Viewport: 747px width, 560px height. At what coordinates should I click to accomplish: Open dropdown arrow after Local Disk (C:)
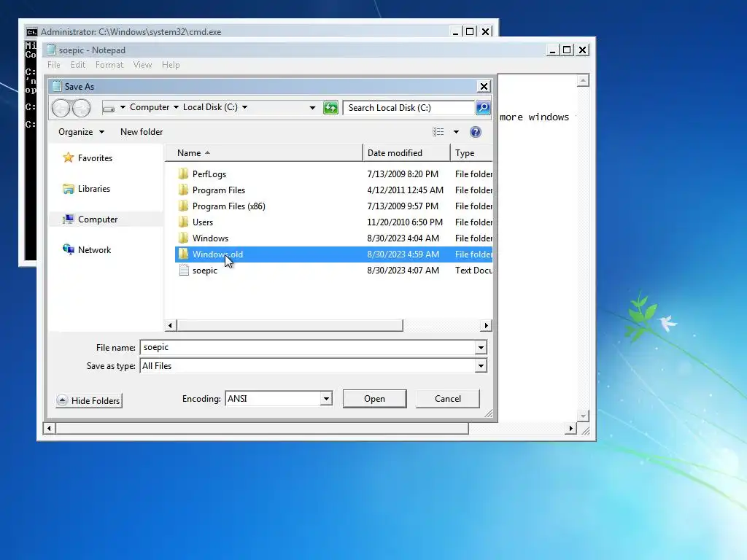(x=245, y=107)
